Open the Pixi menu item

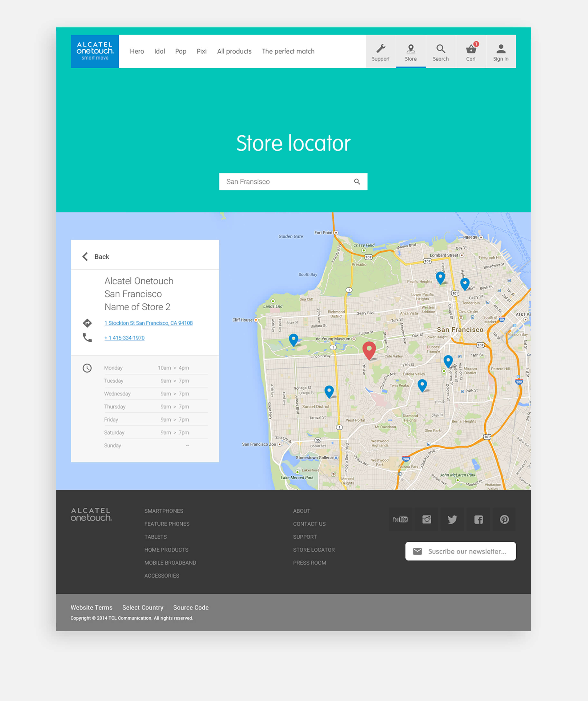click(201, 51)
